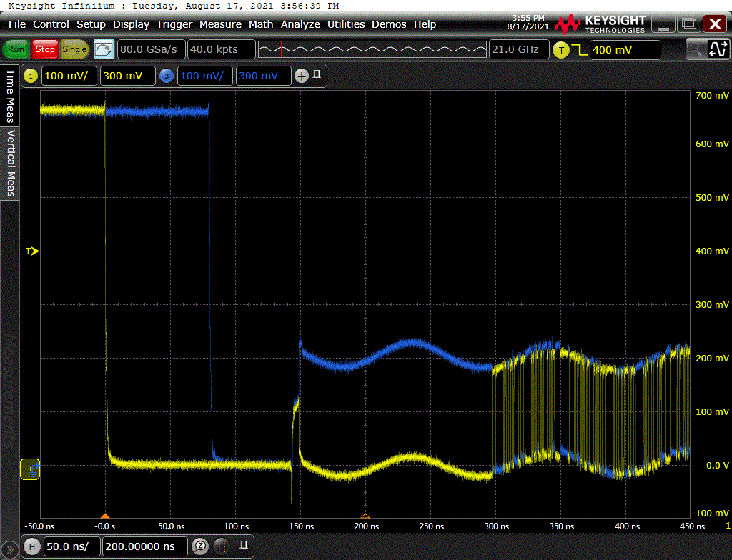Click the auto scale icon

pos(104,49)
